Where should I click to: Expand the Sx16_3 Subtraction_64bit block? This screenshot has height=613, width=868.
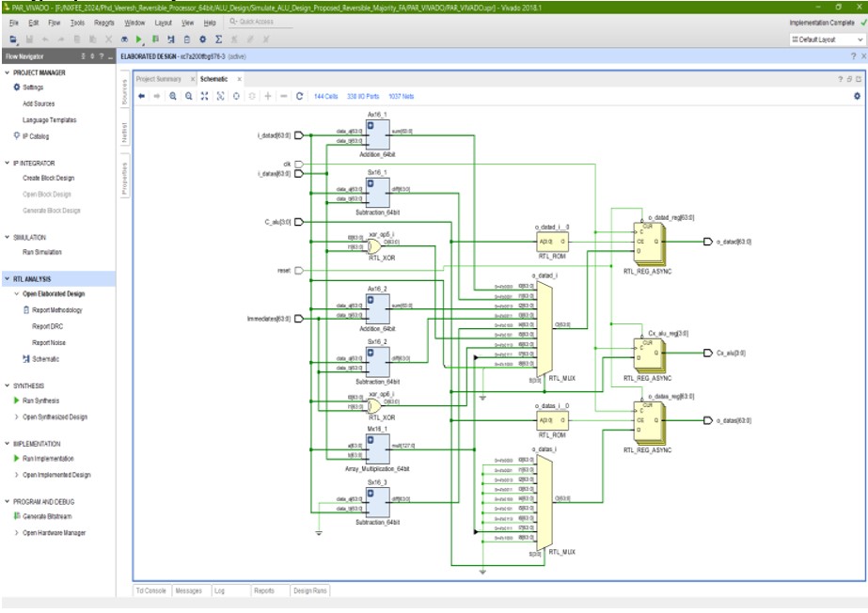coord(371,494)
